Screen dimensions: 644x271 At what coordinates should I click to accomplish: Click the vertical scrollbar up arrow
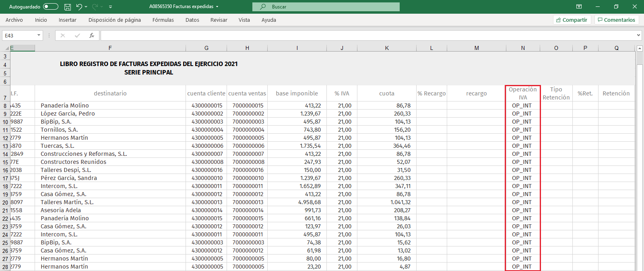(x=640, y=49)
